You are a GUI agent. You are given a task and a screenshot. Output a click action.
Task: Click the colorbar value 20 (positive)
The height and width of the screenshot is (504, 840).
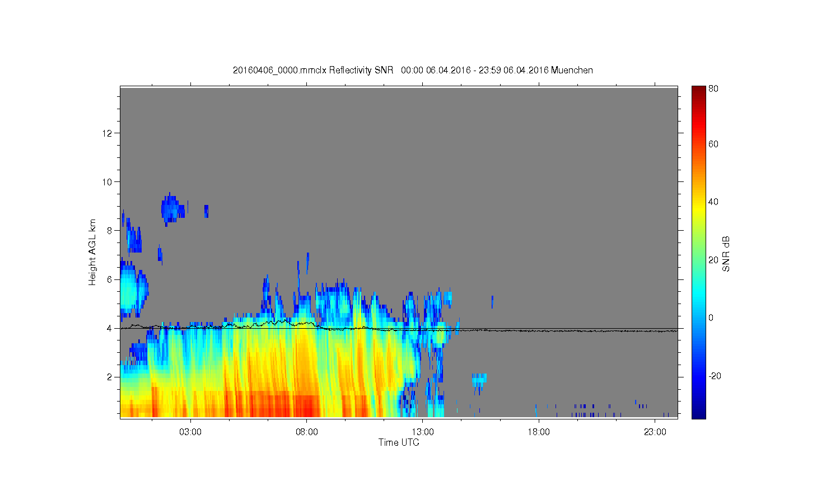coord(713,260)
